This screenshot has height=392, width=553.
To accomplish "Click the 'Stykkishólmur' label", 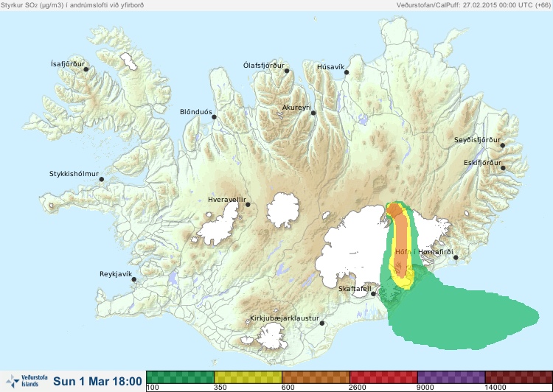I will pyautogui.click(x=74, y=174).
